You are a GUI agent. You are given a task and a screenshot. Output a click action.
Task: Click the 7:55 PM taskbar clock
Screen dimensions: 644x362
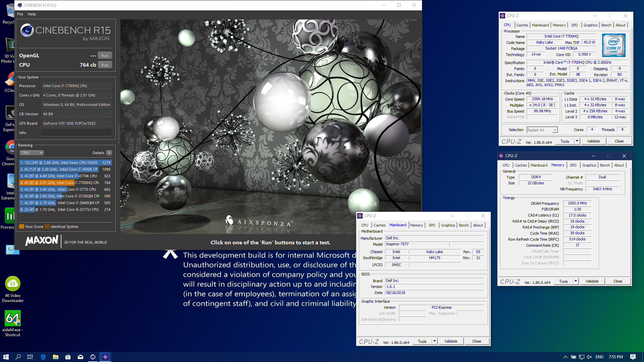tap(615, 357)
